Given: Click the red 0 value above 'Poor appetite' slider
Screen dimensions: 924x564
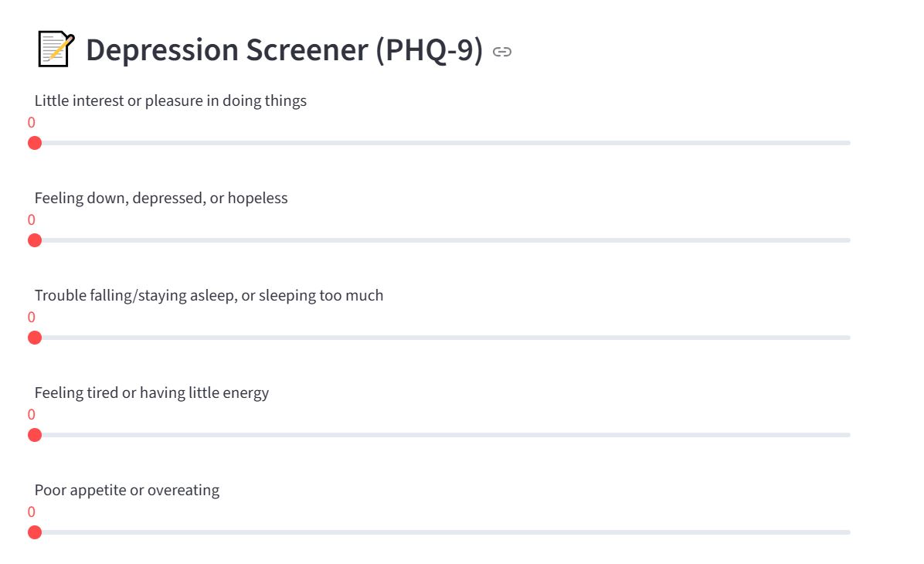Looking at the screenshot, I should 32,512.
